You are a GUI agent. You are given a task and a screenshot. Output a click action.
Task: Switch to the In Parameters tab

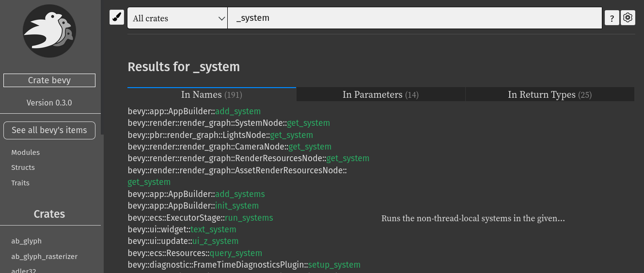coord(380,94)
